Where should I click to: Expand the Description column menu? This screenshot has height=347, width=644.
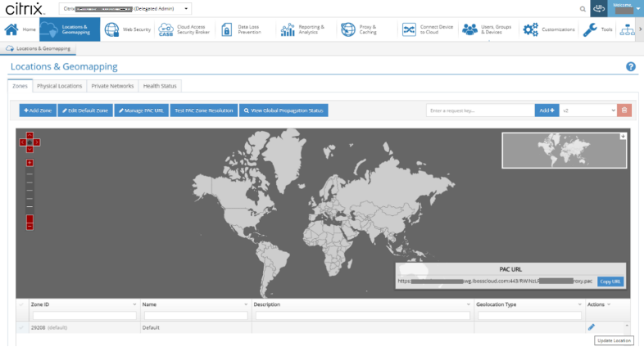point(468,304)
